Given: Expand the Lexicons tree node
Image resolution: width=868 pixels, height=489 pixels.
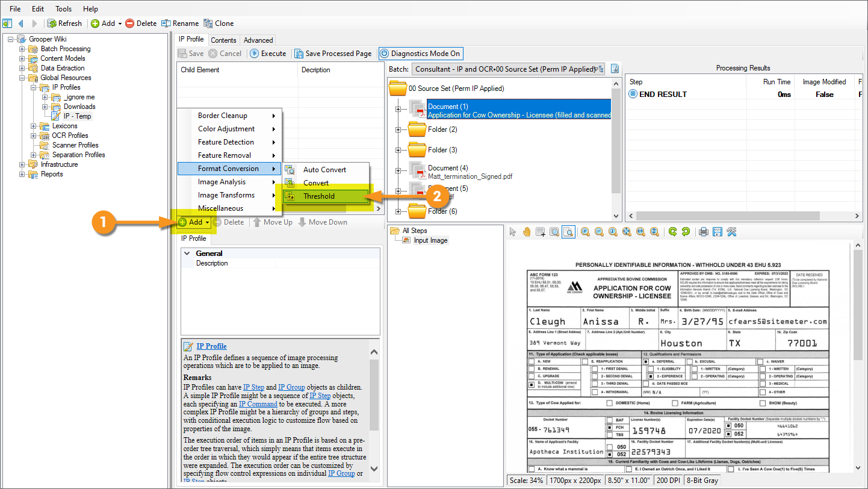Looking at the screenshot, I should [x=34, y=126].
